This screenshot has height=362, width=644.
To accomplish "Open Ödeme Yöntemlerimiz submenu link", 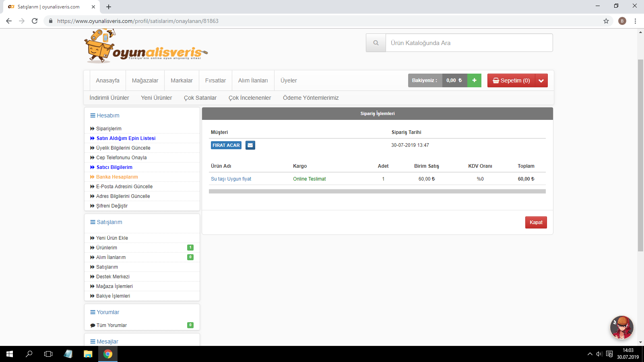I will pyautogui.click(x=310, y=98).
